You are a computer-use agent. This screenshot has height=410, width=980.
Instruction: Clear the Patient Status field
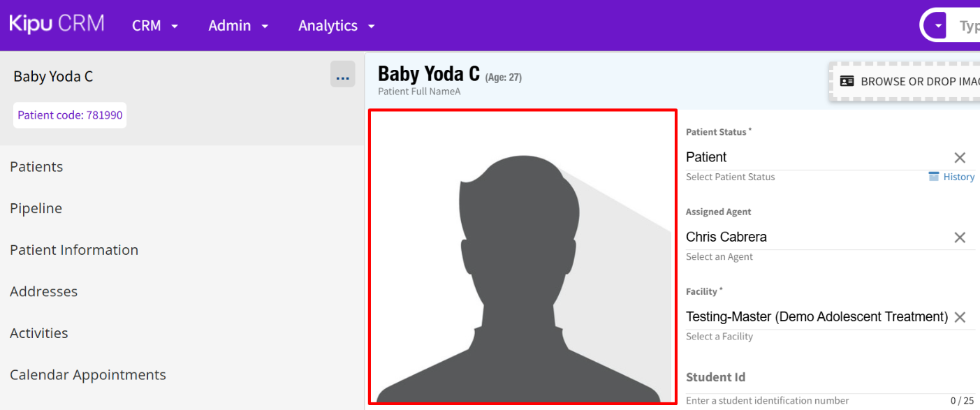960,157
